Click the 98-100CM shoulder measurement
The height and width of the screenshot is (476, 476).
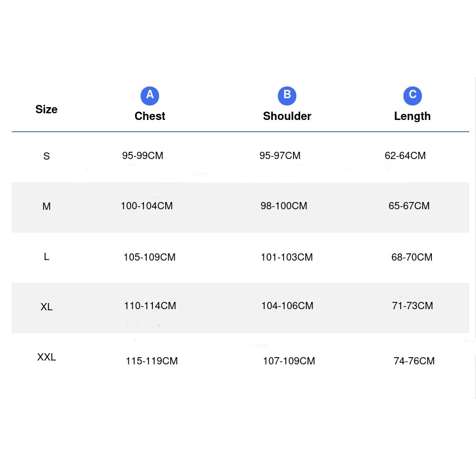coord(283,206)
